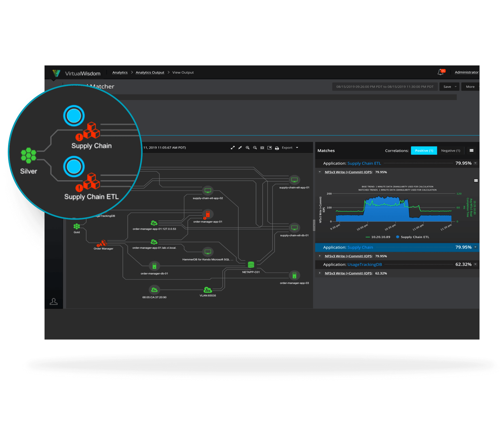Zoom in on the topology map
Viewport: 504px width, 439px height.
247,147
